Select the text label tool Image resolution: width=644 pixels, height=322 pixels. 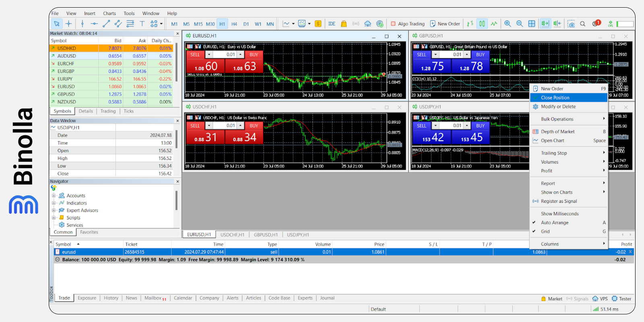coord(142,24)
